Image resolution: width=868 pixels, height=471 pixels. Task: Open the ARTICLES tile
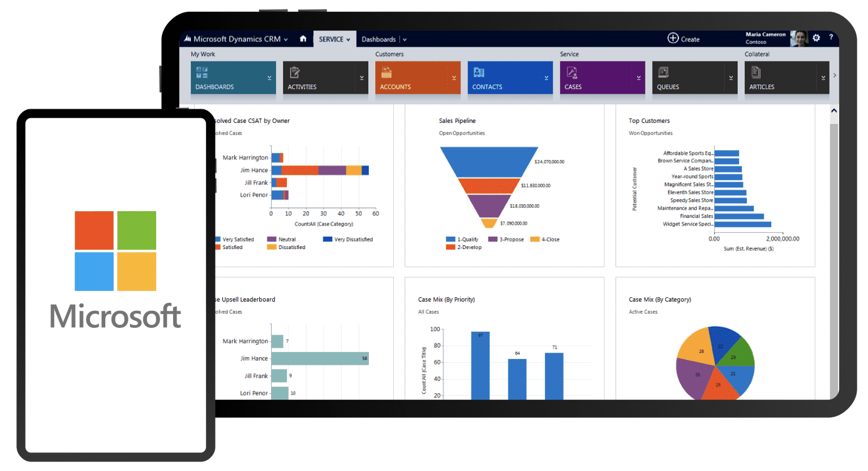point(787,78)
